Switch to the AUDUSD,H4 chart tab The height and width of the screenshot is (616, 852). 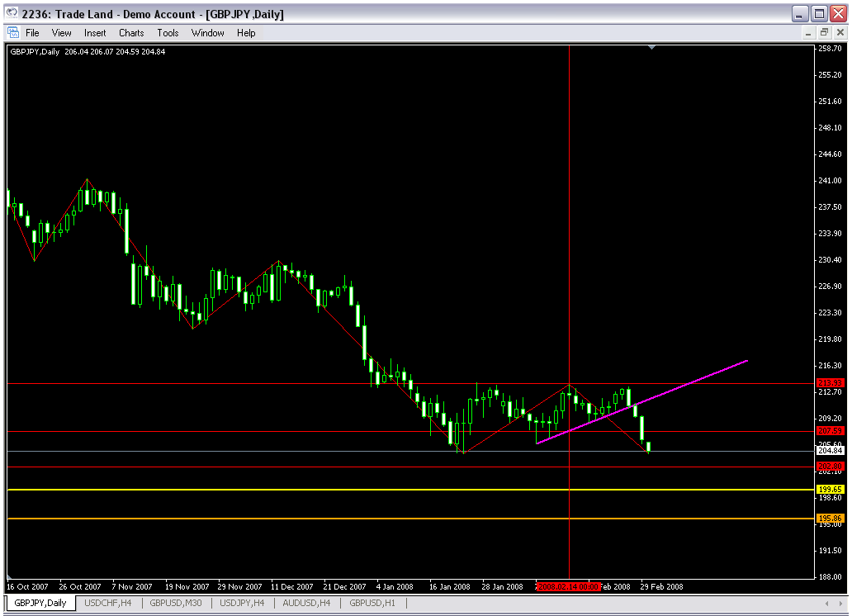click(x=307, y=603)
